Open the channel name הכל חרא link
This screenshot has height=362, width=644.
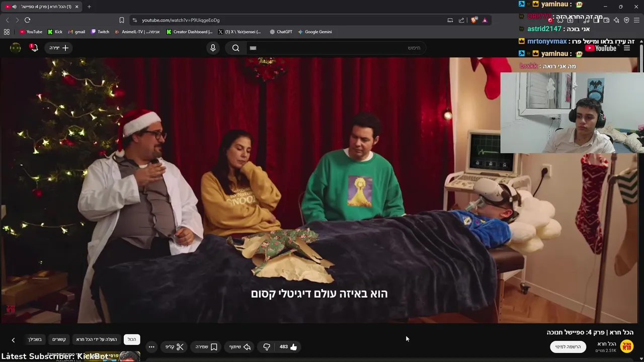pyautogui.click(x=606, y=344)
